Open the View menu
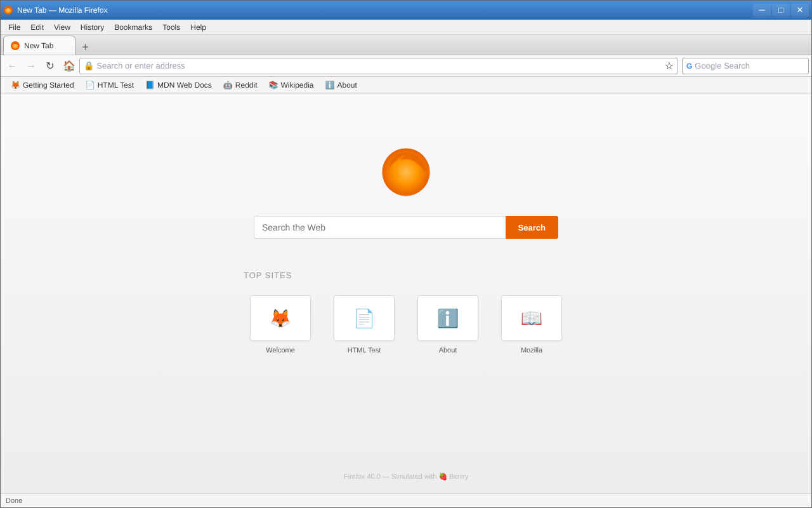Image resolution: width=812 pixels, height=508 pixels. [x=62, y=27]
